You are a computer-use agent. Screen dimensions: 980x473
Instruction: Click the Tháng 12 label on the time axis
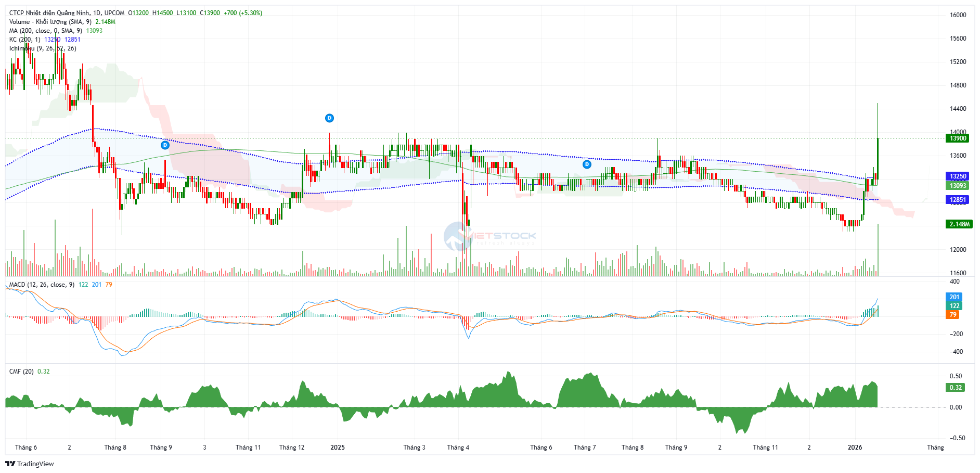292,448
